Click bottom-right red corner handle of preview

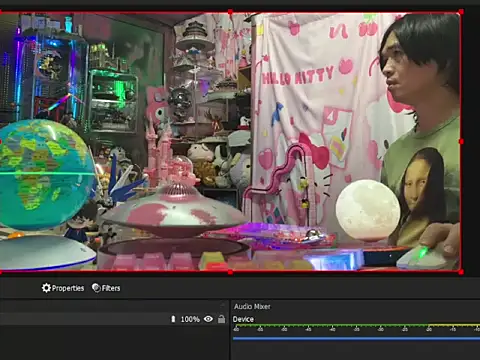point(461,272)
